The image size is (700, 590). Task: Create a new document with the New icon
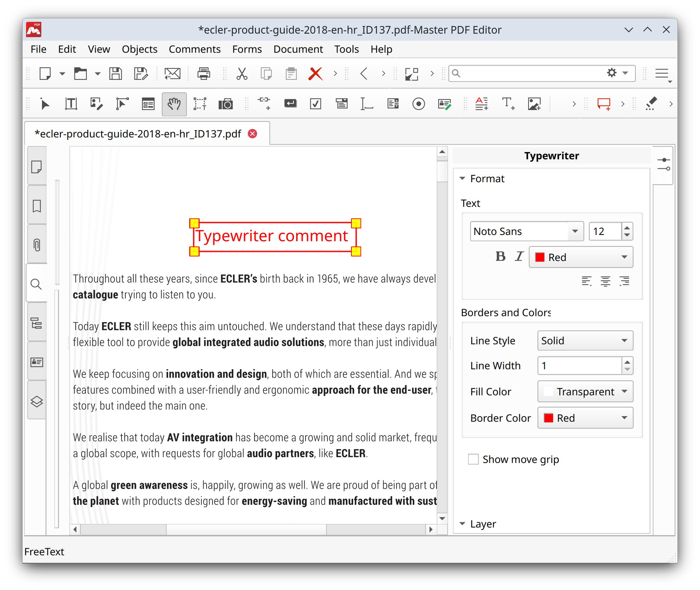point(45,74)
